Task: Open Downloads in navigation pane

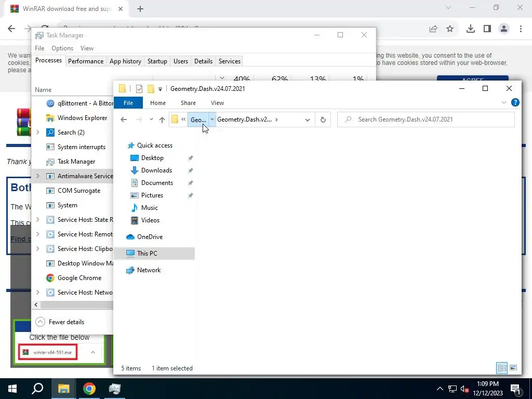Action: [156, 170]
